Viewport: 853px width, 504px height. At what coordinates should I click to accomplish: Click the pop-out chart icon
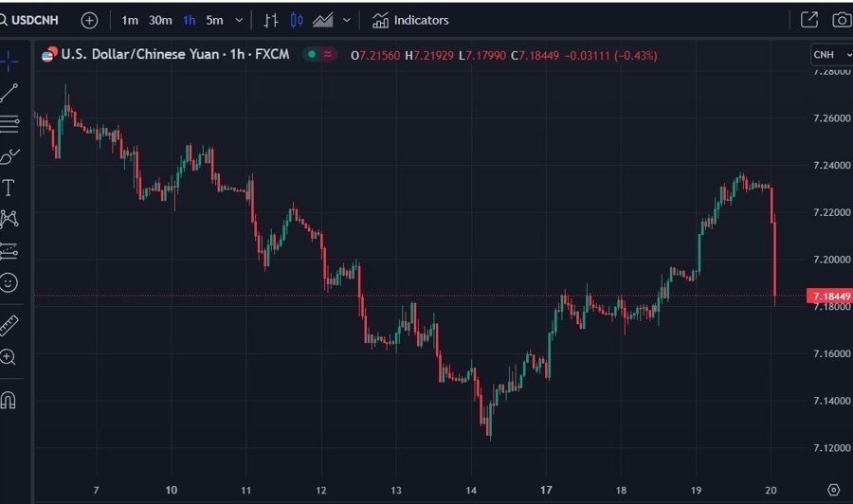click(x=809, y=20)
